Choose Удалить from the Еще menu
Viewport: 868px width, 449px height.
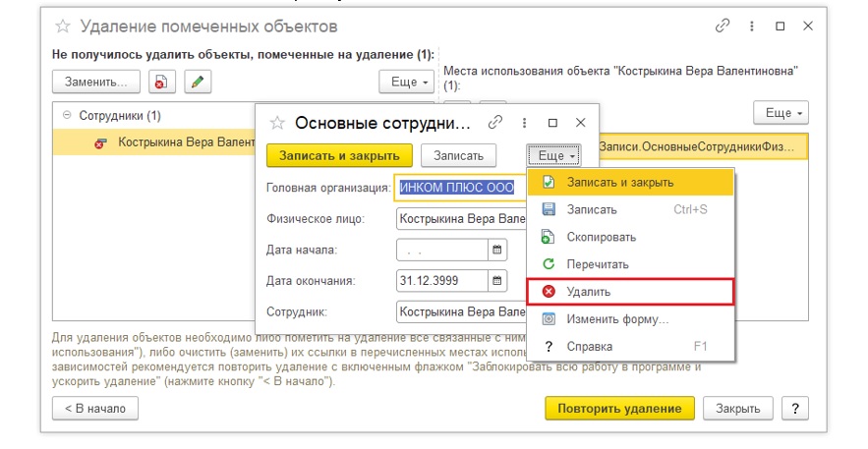[588, 292]
